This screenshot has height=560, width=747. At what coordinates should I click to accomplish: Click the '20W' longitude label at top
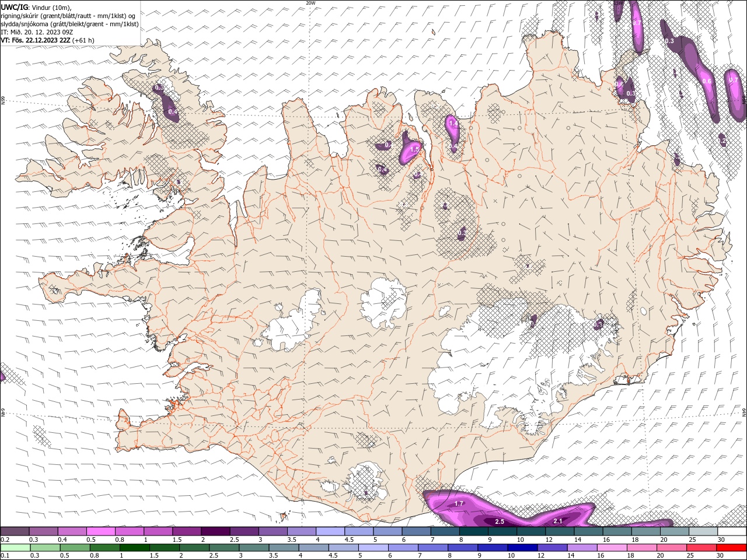tap(310, 3)
